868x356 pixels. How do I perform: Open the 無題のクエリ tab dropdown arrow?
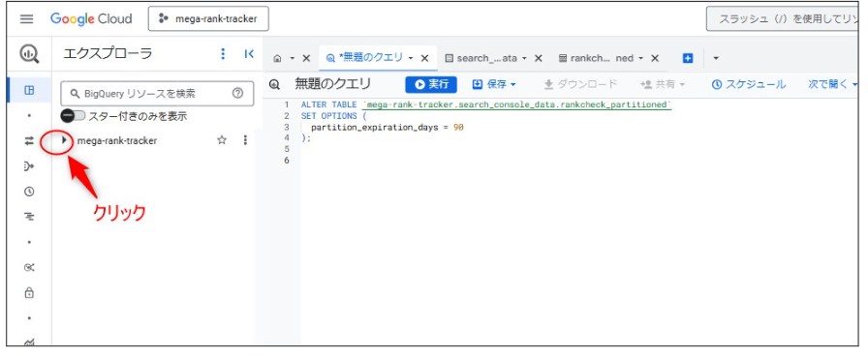(x=411, y=58)
